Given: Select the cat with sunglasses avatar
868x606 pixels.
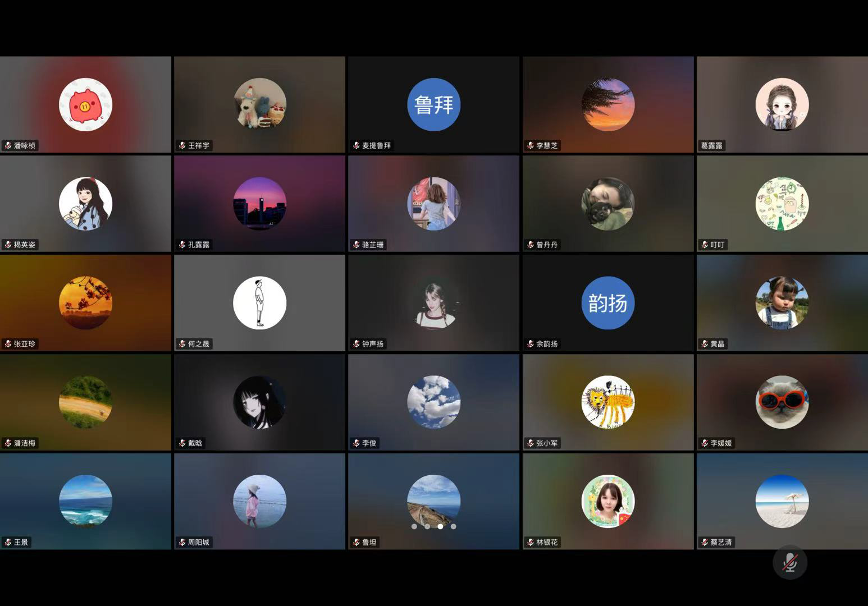Looking at the screenshot, I should [782, 402].
